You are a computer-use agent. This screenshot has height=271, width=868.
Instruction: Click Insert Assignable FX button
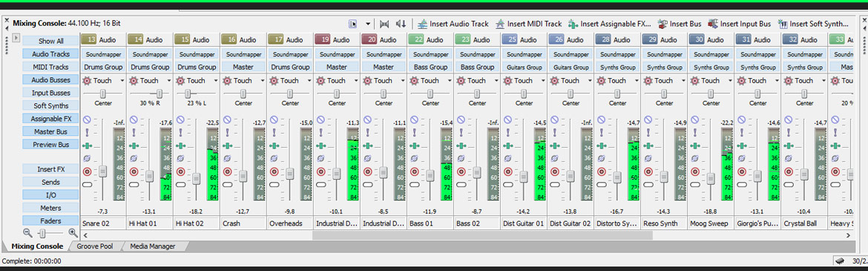(x=610, y=24)
